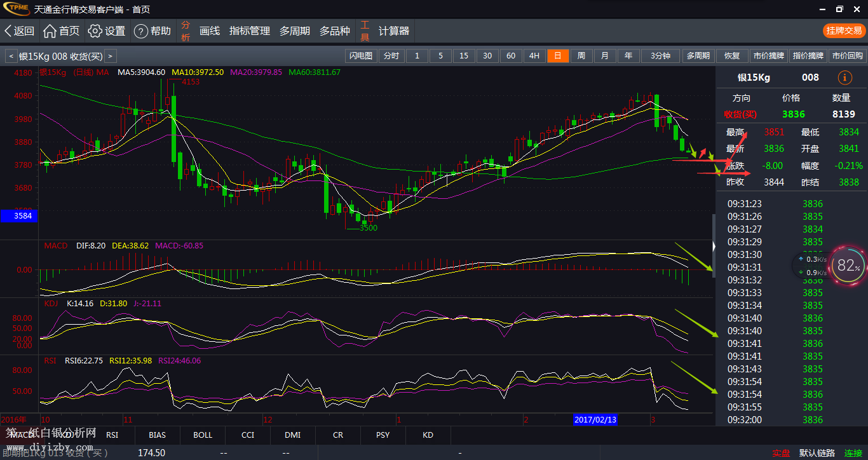Click DIF:8.20 in MACD pane

90,246
